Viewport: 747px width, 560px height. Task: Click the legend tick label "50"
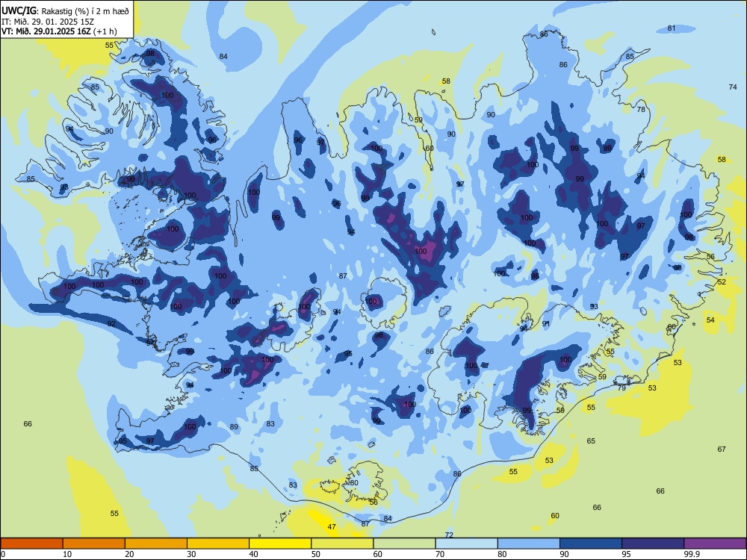[x=316, y=554]
